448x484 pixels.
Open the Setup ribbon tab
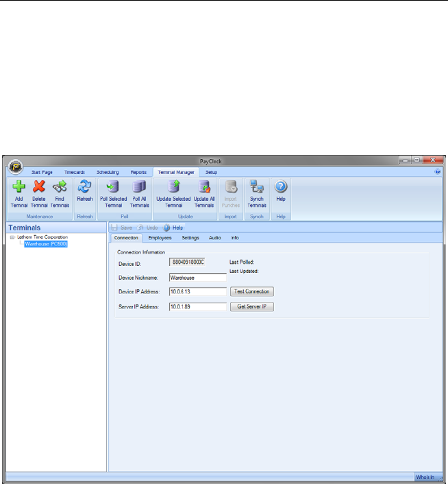pos(211,172)
